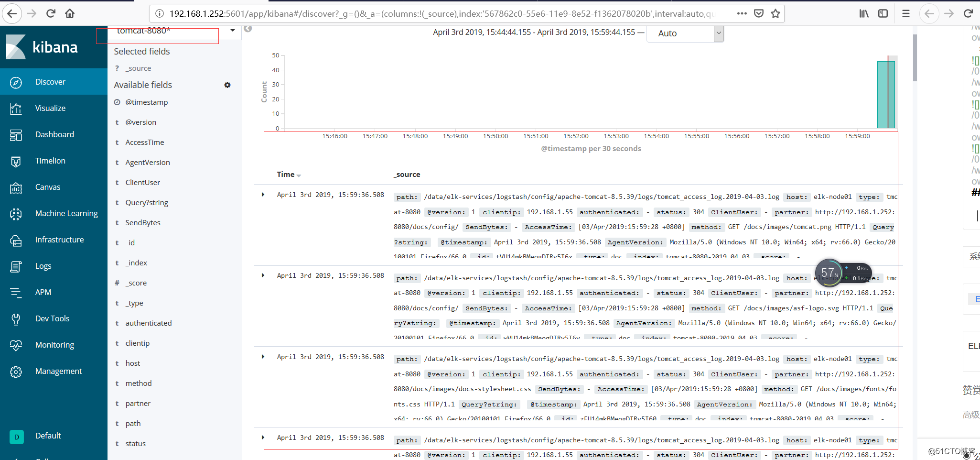The width and height of the screenshot is (980, 460).
Task: Expand the fourth log entry row
Action: pyautogui.click(x=263, y=438)
